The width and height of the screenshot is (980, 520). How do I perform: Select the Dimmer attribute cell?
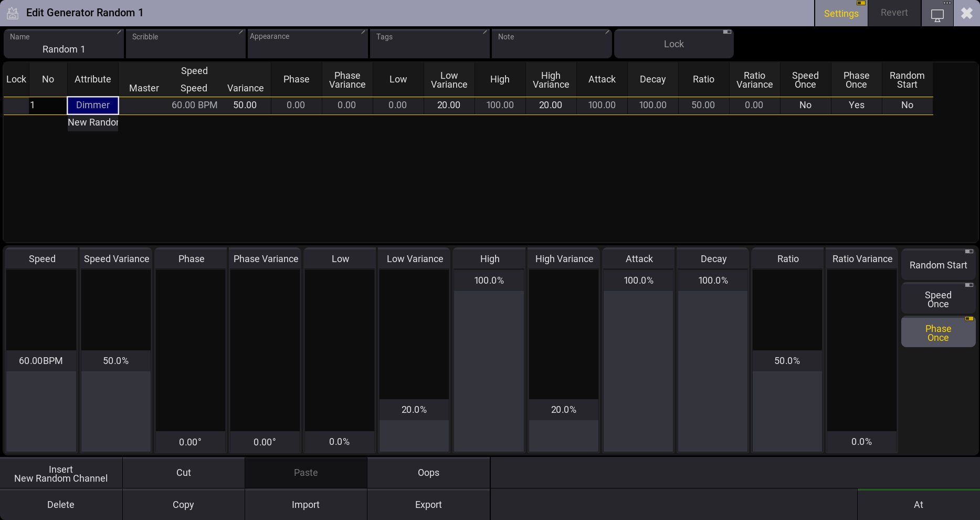pyautogui.click(x=93, y=105)
